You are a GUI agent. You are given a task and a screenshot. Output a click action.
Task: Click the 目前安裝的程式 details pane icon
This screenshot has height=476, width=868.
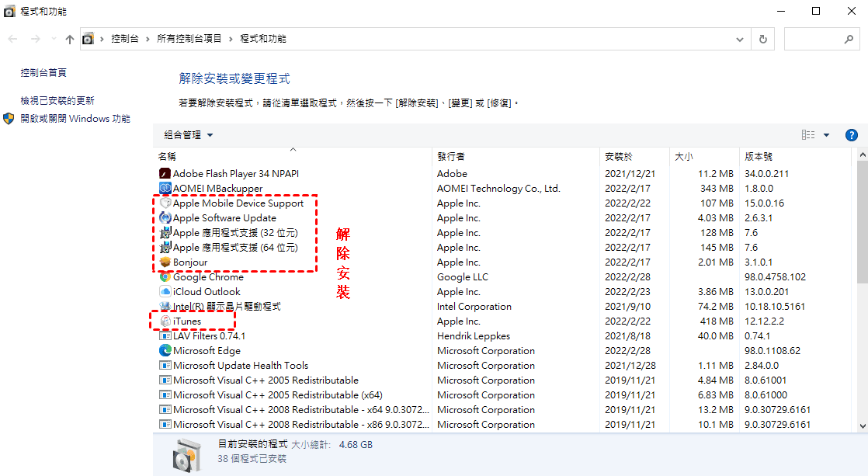click(186, 454)
